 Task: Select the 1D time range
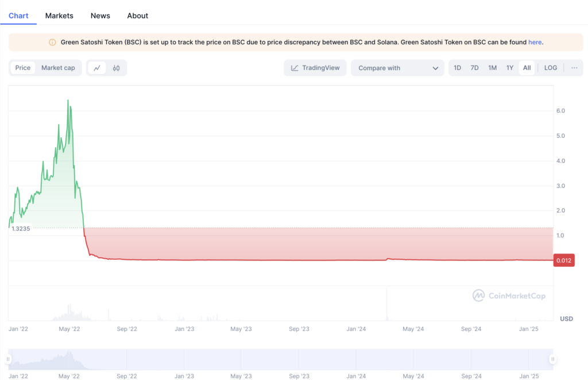coord(457,68)
